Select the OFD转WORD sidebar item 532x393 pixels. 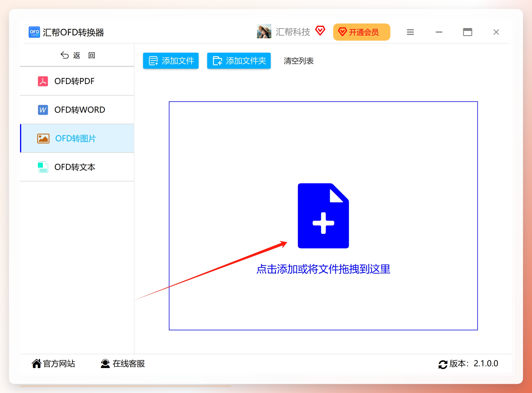(x=77, y=110)
